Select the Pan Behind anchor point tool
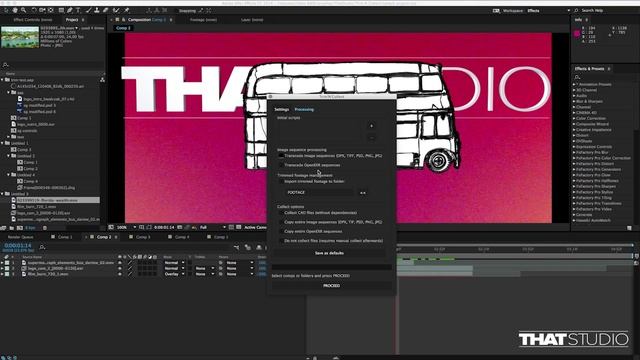Screen dimensions: 640x360 click(x=51, y=10)
